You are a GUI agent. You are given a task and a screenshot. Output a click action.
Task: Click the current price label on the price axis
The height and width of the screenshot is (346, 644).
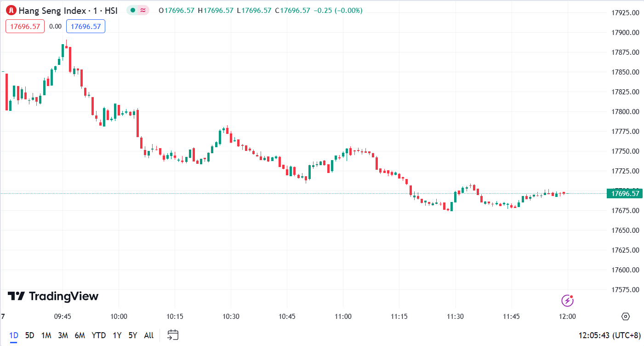625,194
